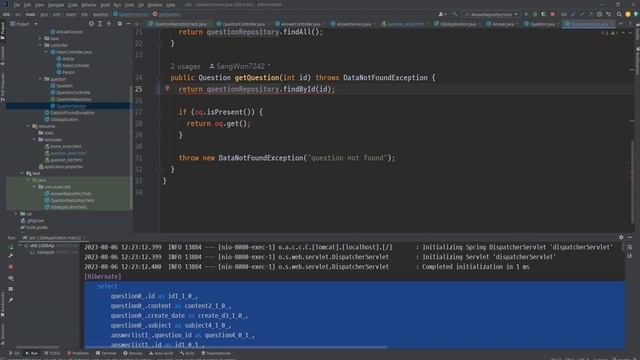640x360 pixels.
Task: Click the rerun icon in Run panel
Action: click(x=11, y=247)
